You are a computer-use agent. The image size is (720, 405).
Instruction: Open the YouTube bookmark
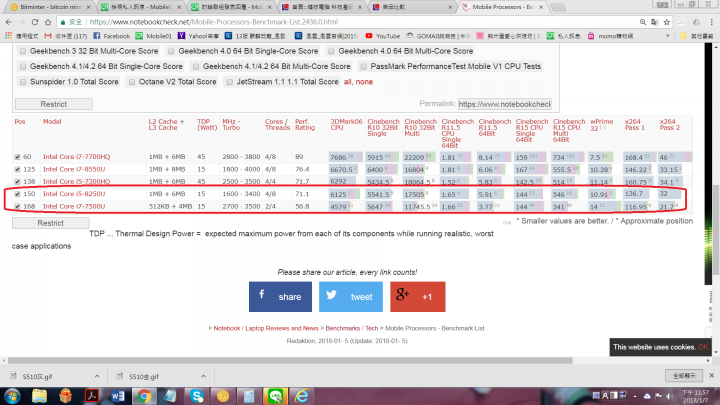coord(382,36)
